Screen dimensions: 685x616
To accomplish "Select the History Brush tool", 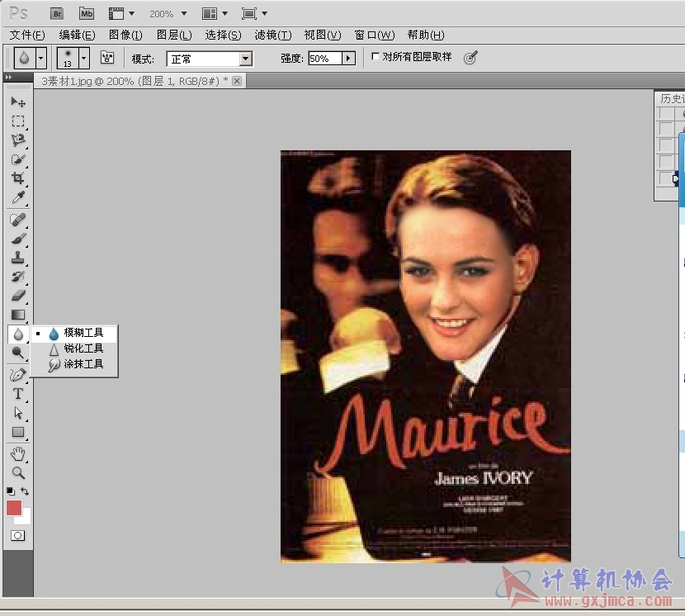I will tap(18, 277).
